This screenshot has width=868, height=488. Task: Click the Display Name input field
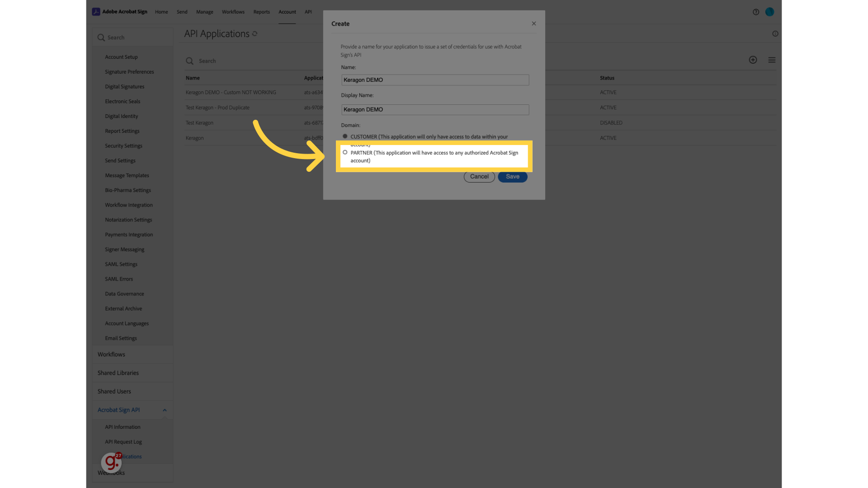point(435,110)
